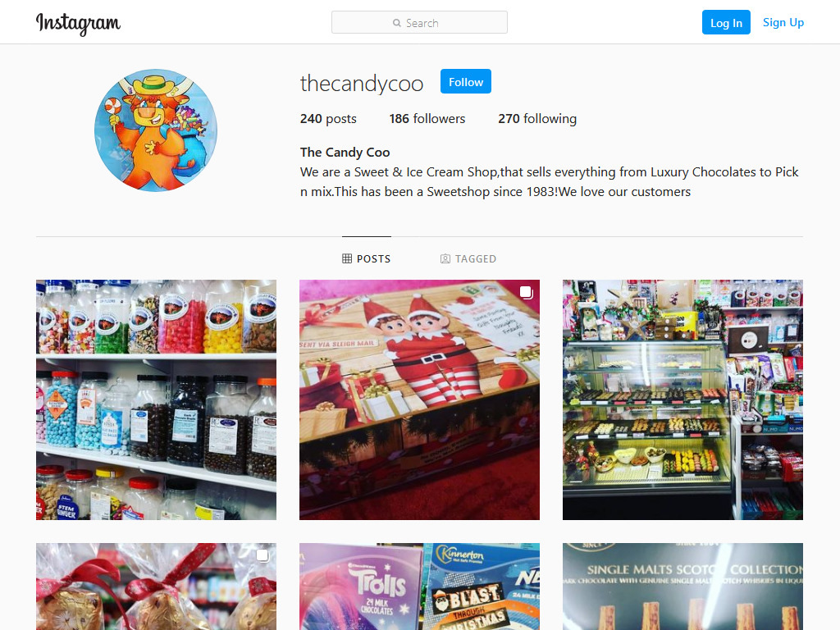Screen dimensions: 840x630
Task: Open the chocolate display counter post
Action: coord(682,399)
